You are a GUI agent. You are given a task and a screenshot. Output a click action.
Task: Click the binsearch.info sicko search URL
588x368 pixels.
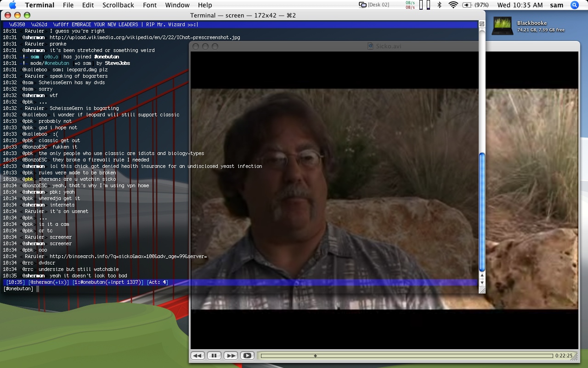[128, 257]
